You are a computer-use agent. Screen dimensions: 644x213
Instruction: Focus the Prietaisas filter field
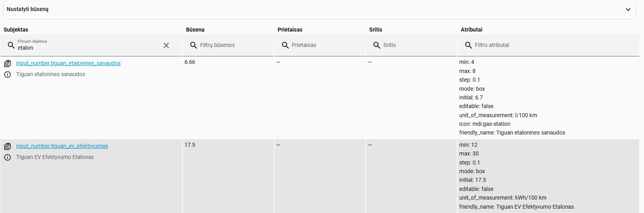320,45
